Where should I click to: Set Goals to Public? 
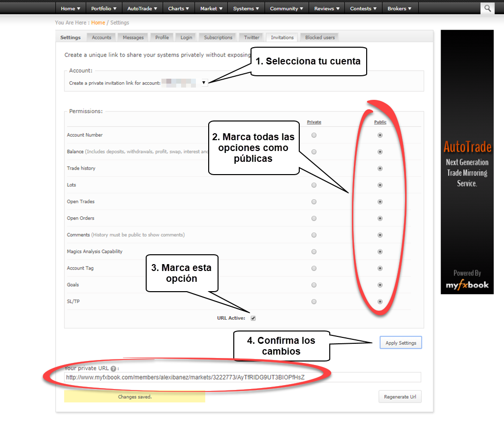click(380, 285)
